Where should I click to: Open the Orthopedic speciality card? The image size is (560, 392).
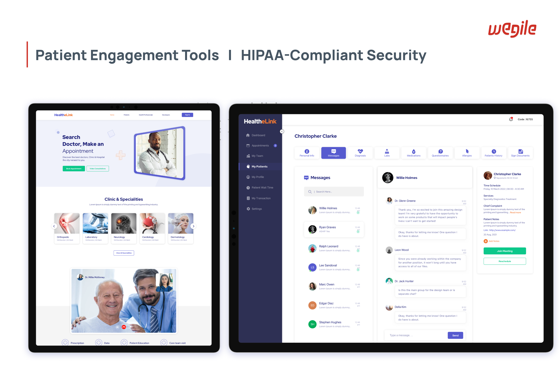pyautogui.click(x=67, y=228)
